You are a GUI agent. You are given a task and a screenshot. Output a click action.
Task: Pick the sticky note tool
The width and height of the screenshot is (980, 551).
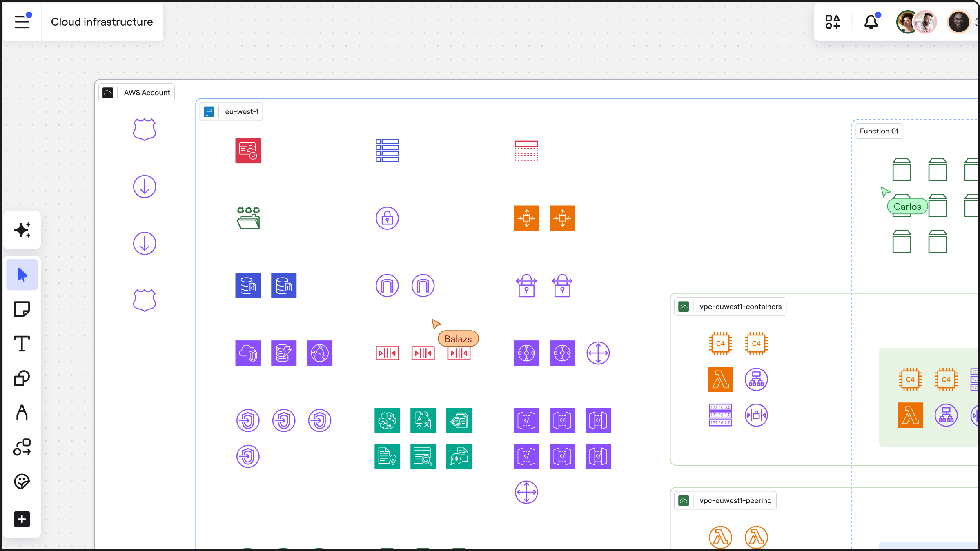(22, 309)
